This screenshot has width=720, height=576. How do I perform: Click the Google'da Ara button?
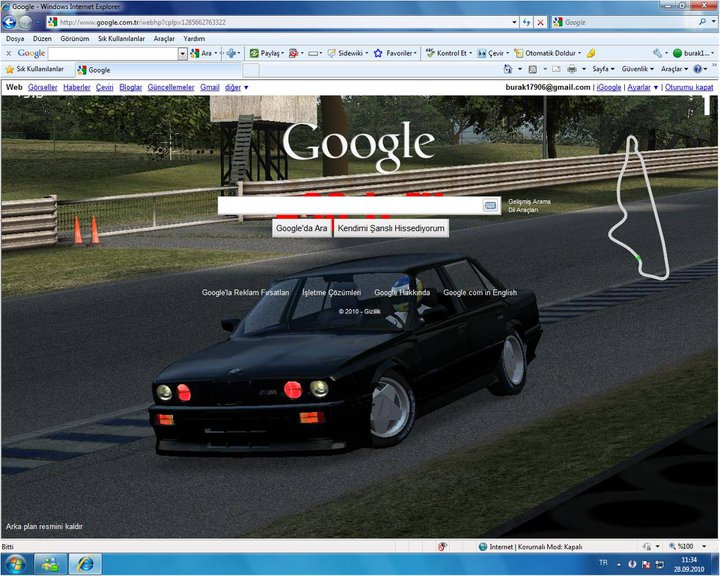point(302,228)
